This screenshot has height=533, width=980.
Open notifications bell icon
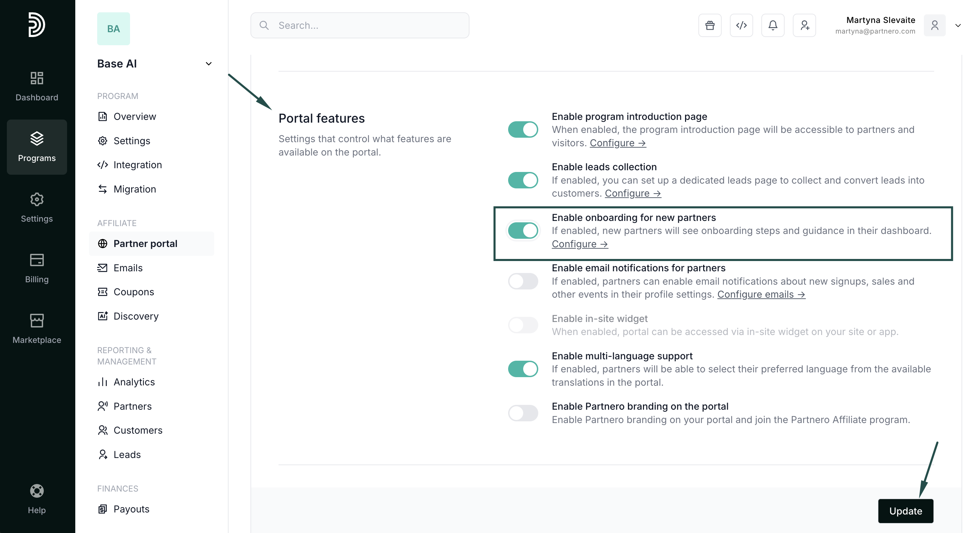tap(773, 25)
